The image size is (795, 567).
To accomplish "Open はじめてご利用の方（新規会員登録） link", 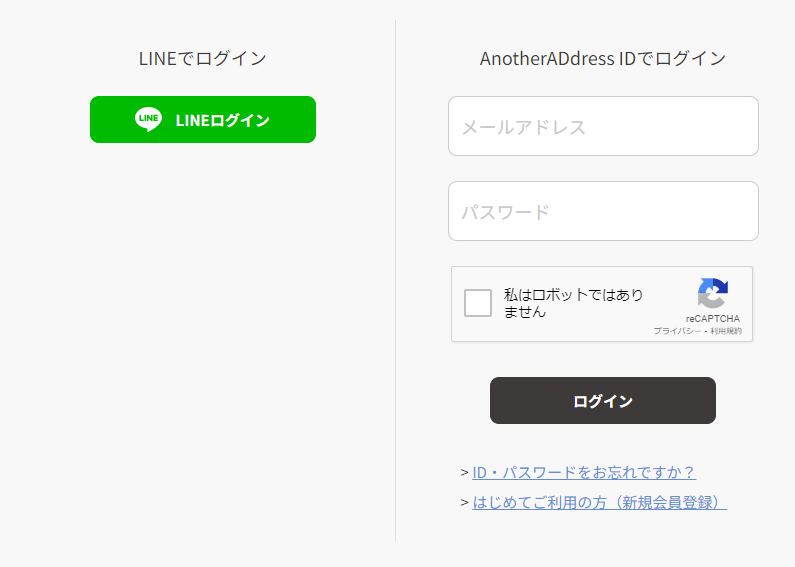I will (x=599, y=503).
